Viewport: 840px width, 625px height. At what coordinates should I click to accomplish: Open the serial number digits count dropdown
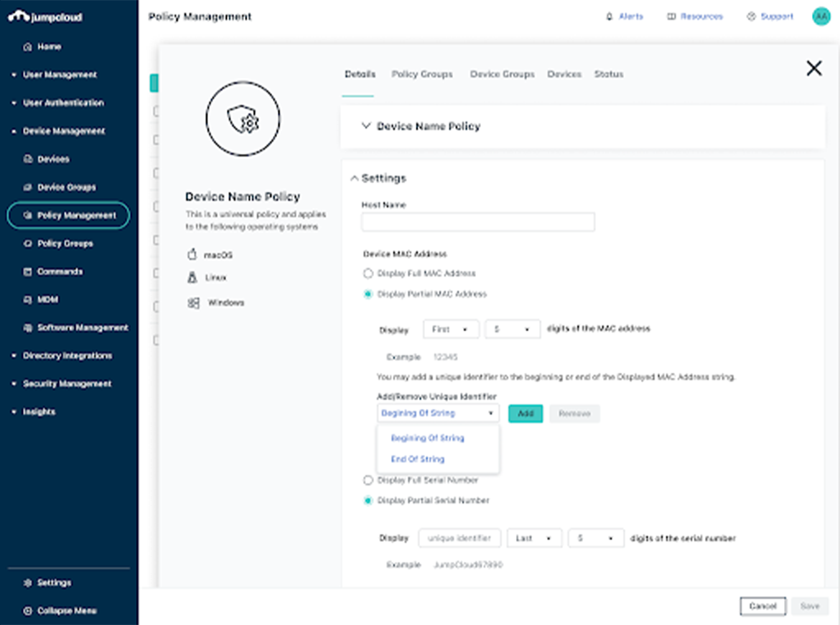(x=596, y=538)
